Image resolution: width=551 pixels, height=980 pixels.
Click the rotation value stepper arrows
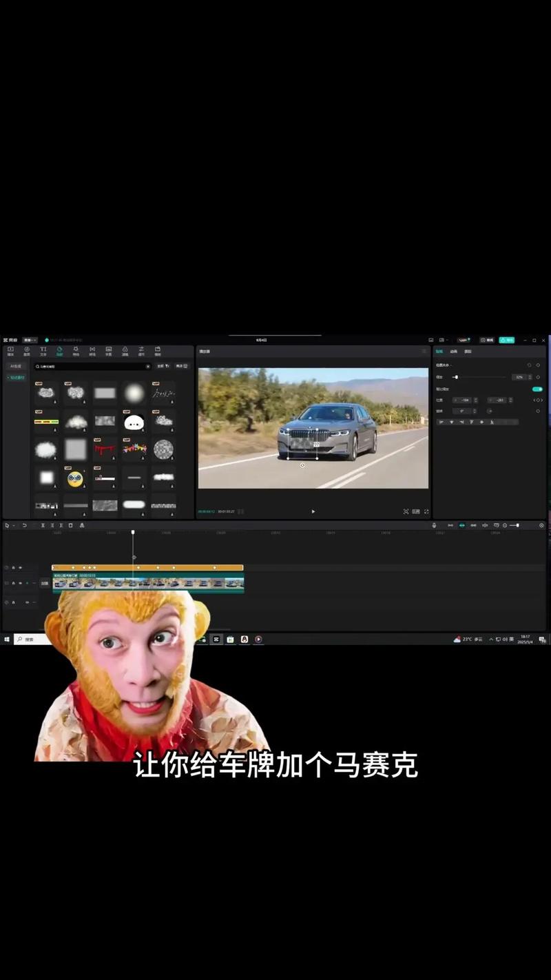(475, 411)
